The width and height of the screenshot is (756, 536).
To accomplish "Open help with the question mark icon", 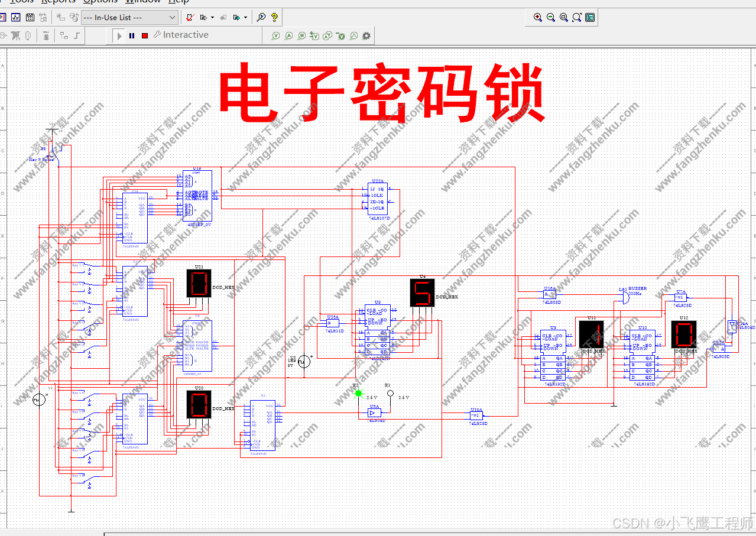I will [x=274, y=17].
